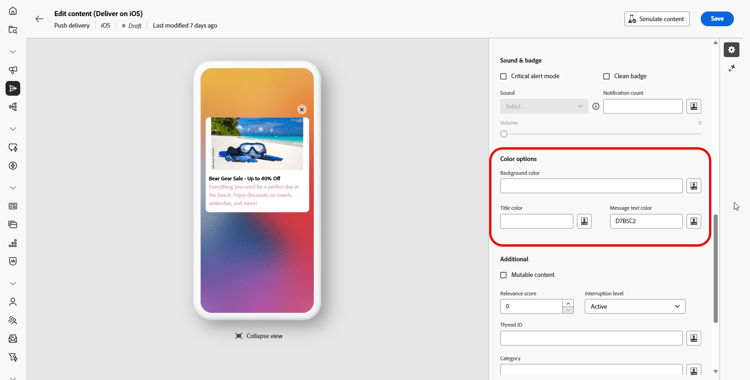The height and width of the screenshot is (380, 750).
Task: Open the dollar coin icon in sidebar
Action: click(13, 166)
